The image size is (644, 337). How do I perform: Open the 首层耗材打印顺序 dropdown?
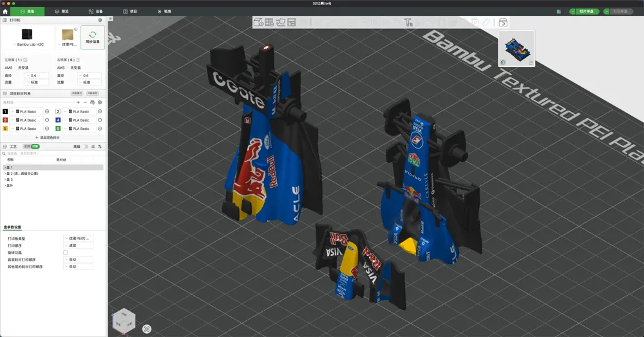pyautogui.click(x=78, y=260)
